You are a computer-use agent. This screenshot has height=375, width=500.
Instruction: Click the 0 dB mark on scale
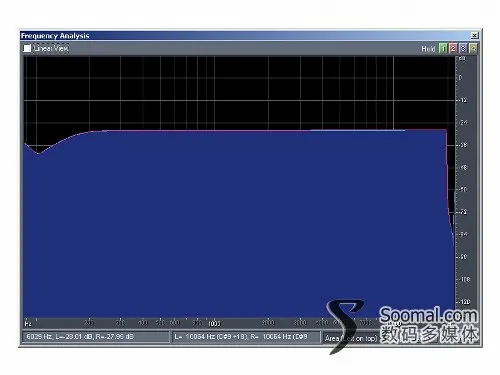461,78
